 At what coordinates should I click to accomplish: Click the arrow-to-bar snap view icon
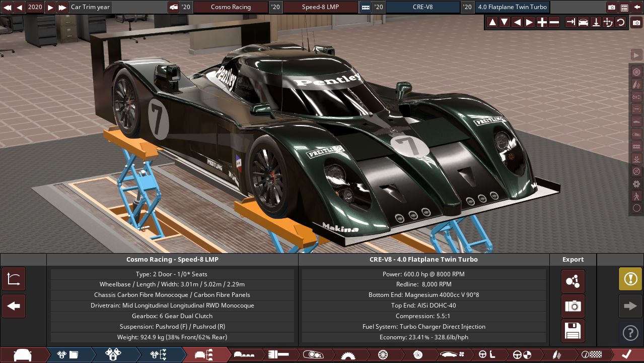pos(571,22)
